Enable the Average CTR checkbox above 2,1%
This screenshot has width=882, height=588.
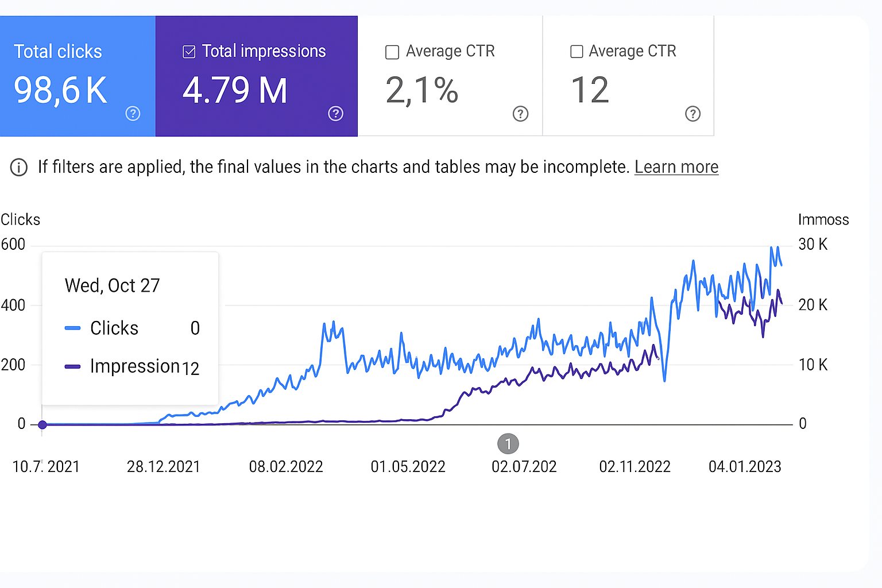point(392,52)
